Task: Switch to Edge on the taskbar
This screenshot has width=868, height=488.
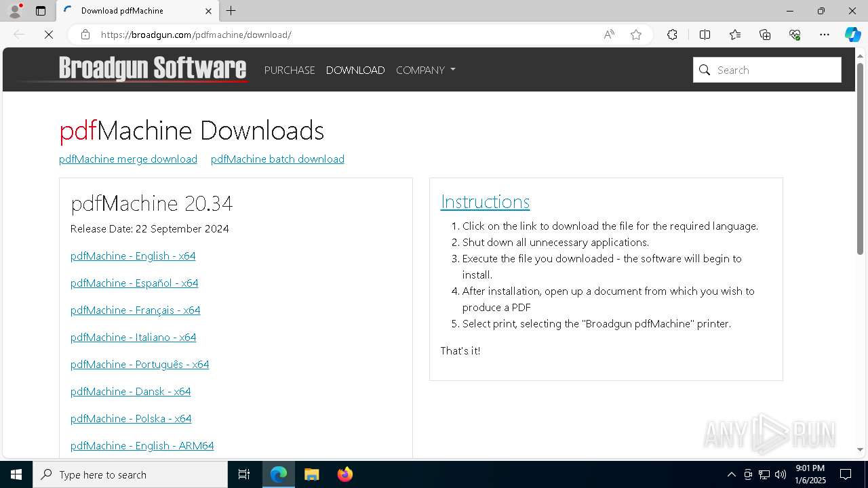Action: pos(279,474)
